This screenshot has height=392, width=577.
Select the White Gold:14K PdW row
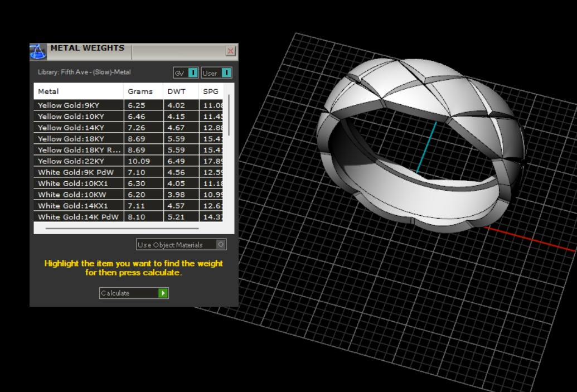click(128, 217)
